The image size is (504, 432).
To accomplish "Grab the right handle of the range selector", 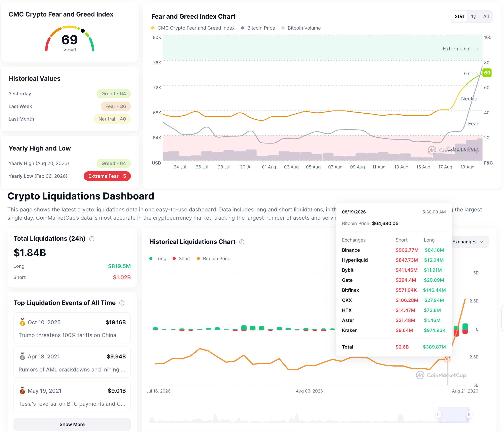I will click(x=469, y=414).
